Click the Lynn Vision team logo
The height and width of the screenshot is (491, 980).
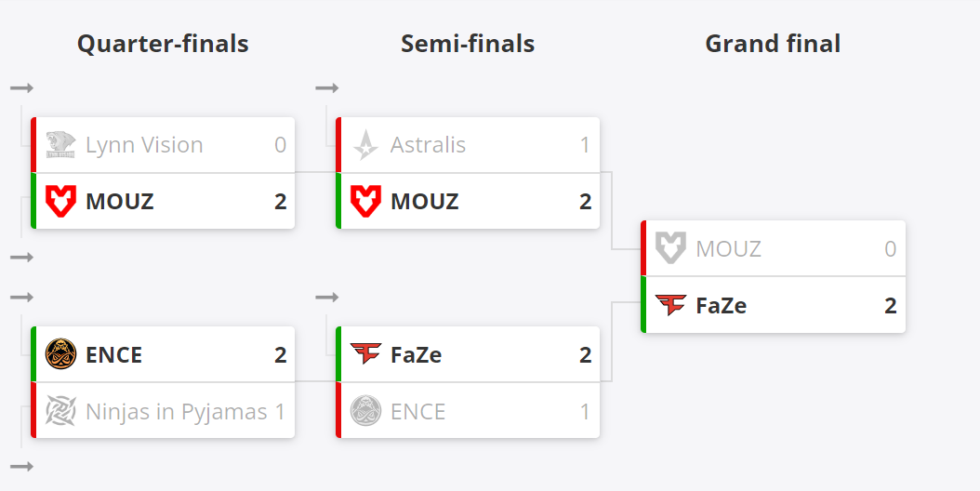point(60,144)
